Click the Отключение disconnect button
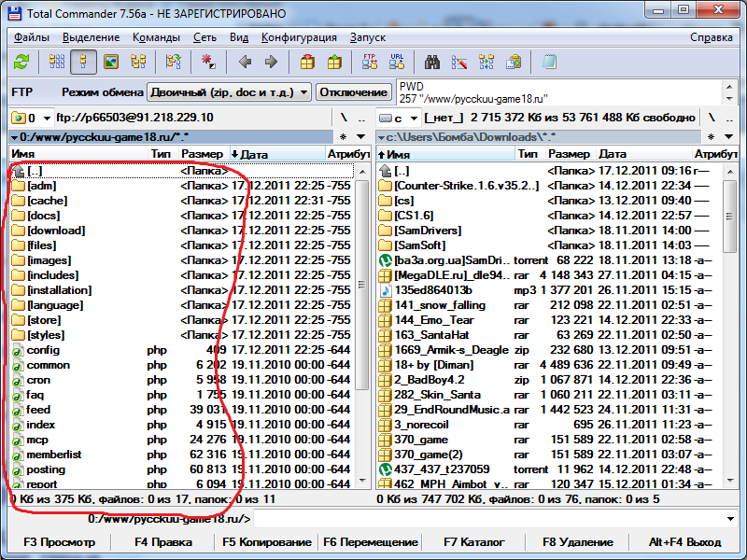 (x=354, y=92)
